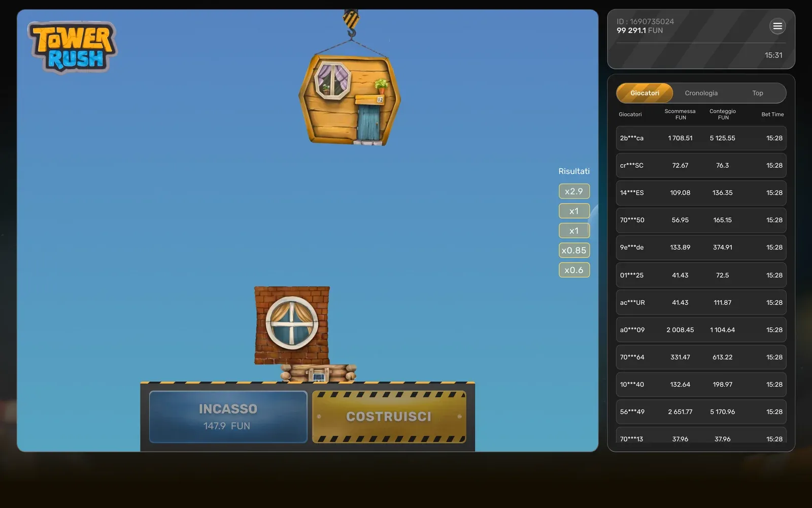
Task: Click the x2.9 result badge
Action: (x=574, y=191)
